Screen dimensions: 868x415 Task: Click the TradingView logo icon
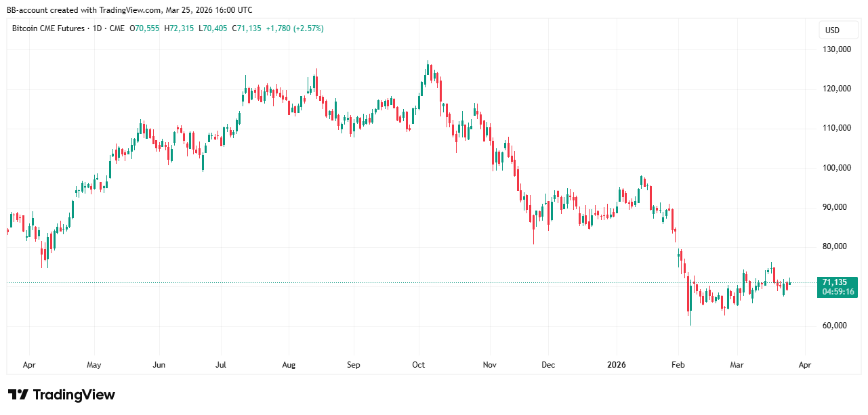coord(18,395)
